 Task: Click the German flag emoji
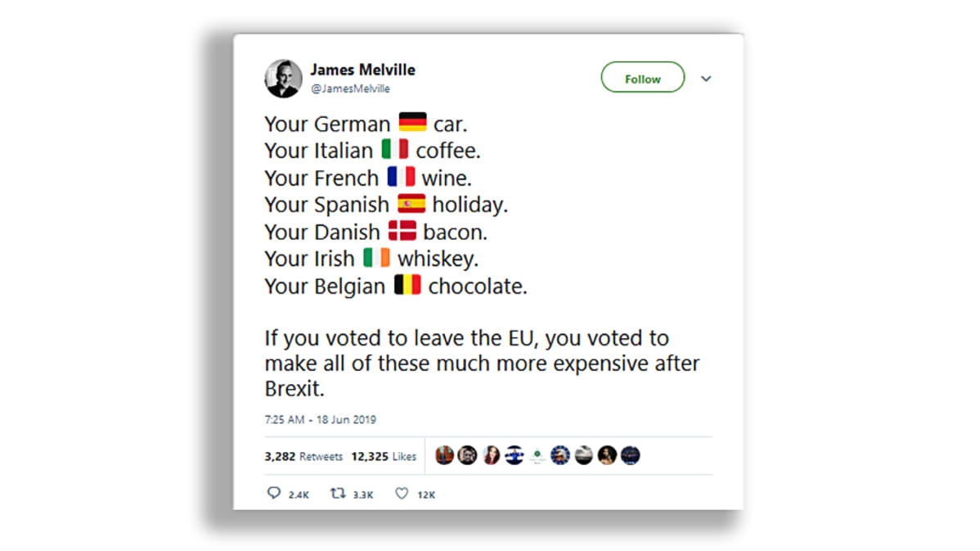[x=412, y=122]
